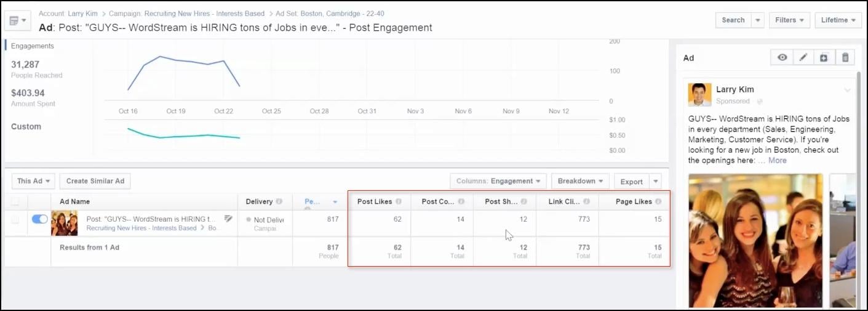This screenshot has width=868, height=311.
Task: Click the Oct 16 date label on the chart
Action: tap(128, 111)
